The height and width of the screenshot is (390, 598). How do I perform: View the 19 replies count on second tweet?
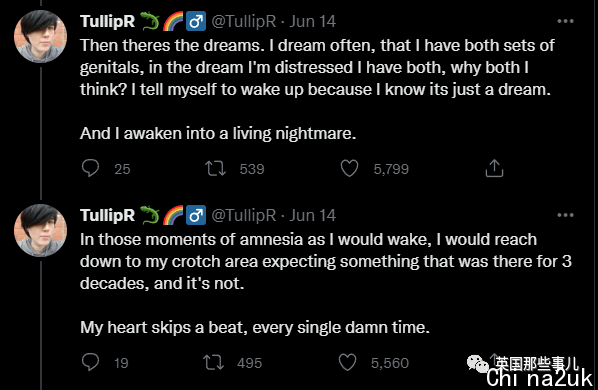121,363
